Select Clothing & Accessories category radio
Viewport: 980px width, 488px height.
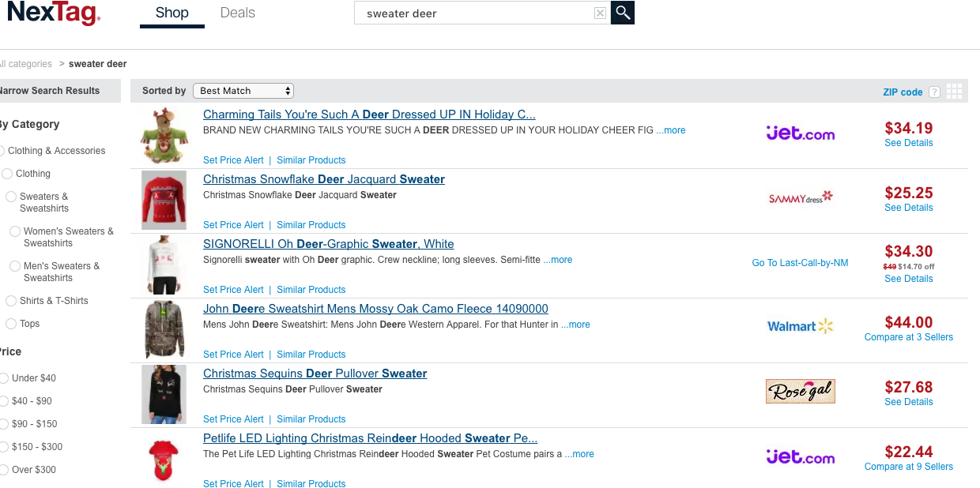pyautogui.click(x=2, y=151)
